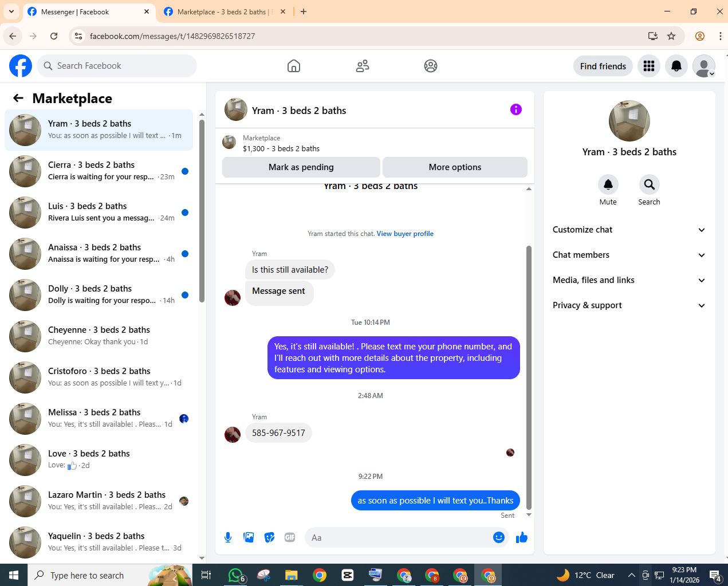The image size is (728, 586).
Task: Open the conversation information icon
Action: pos(516,109)
